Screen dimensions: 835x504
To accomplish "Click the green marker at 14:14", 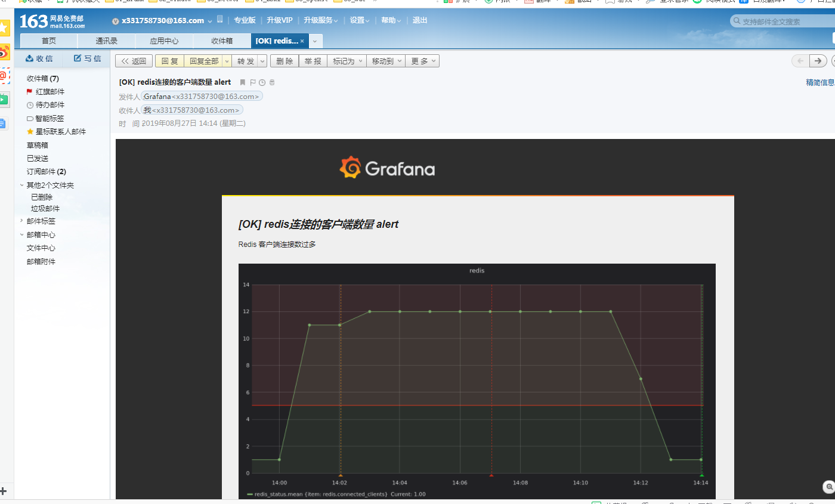I will pyautogui.click(x=701, y=475).
